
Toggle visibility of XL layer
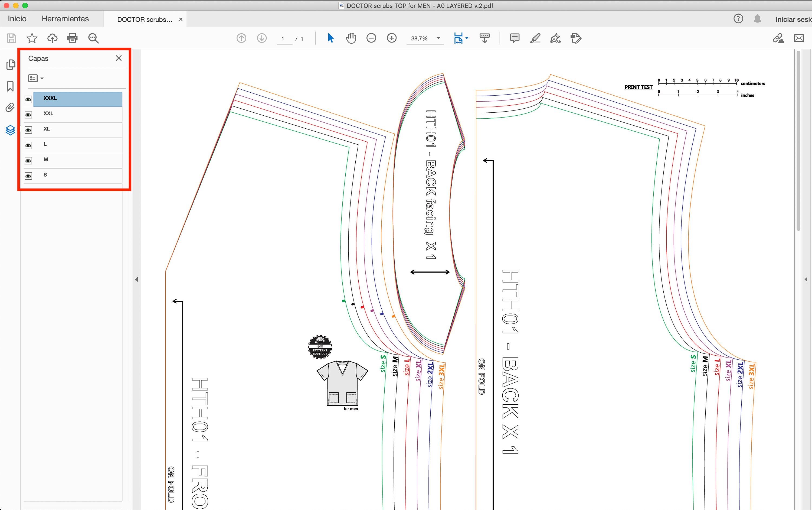pyautogui.click(x=28, y=130)
